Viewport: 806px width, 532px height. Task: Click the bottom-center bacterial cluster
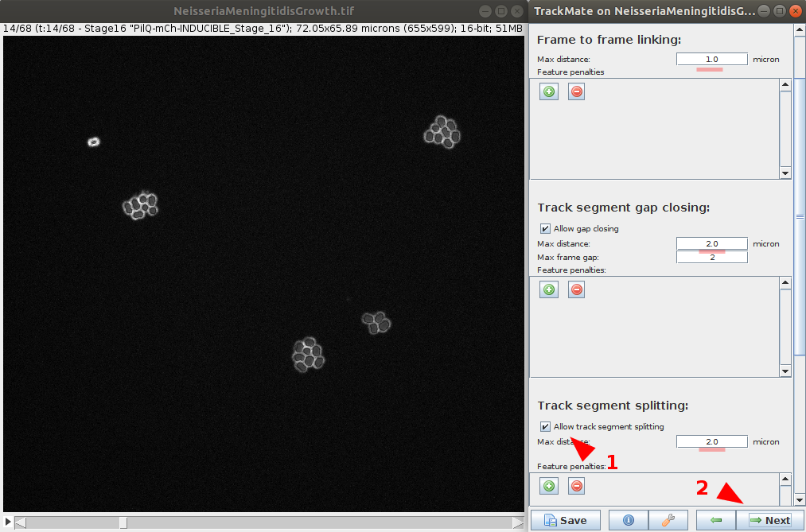click(x=309, y=355)
